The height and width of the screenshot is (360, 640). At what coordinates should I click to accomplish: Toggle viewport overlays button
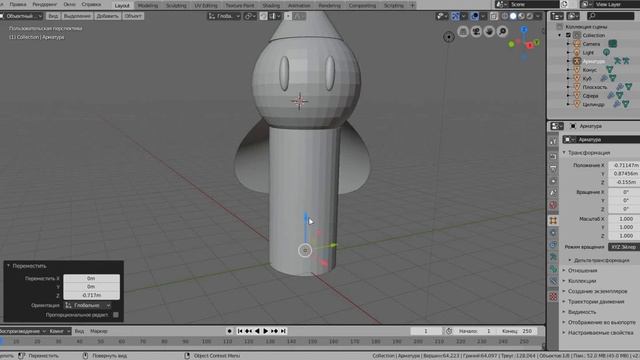pos(475,16)
